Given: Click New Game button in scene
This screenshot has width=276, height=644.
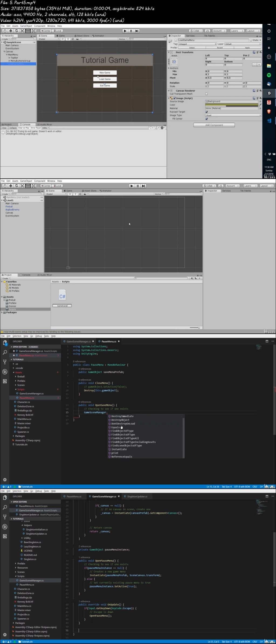Looking at the screenshot, I should (x=105, y=73).
